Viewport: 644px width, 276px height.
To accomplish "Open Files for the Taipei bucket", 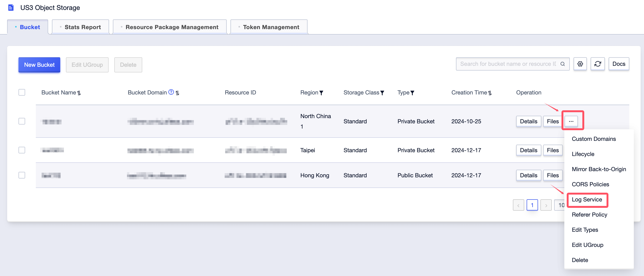I will pos(552,150).
